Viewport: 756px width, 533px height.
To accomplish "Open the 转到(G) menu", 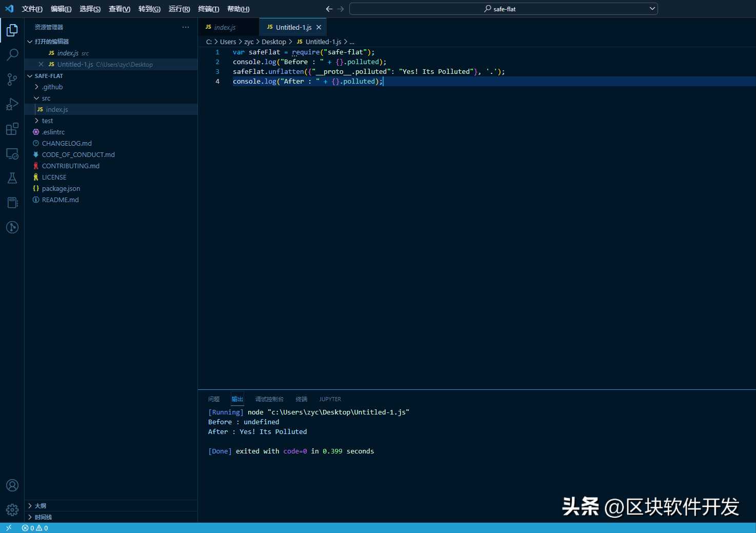I will click(149, 9).
